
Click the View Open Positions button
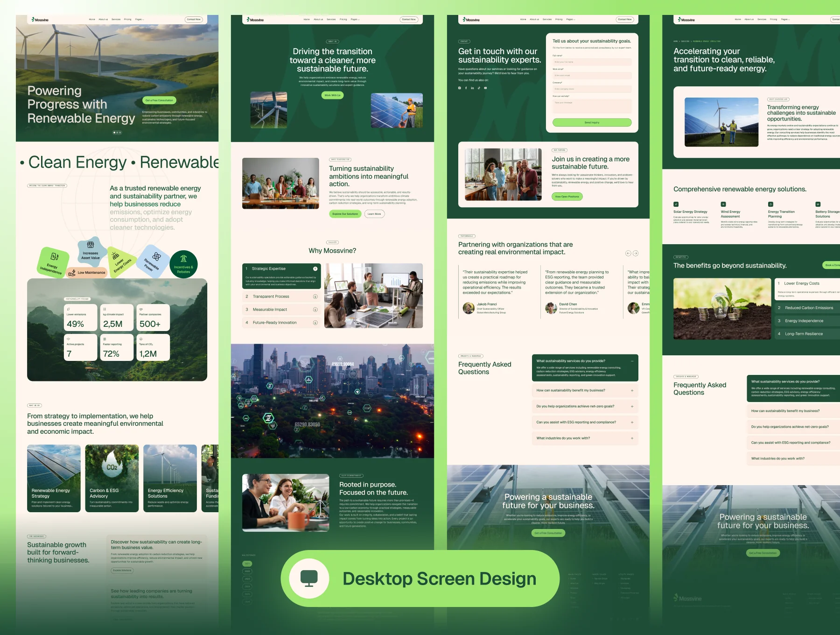[x=567, y=197]
